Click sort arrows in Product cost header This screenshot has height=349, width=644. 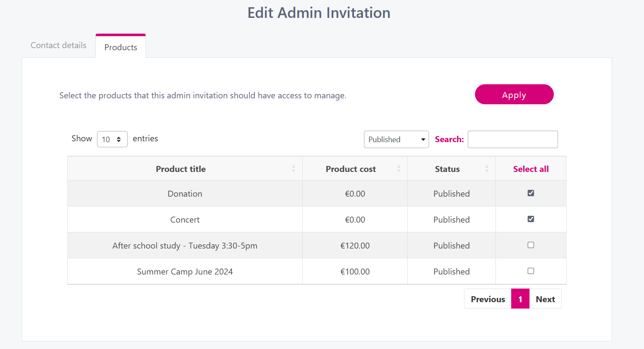[x=398, y=169]
